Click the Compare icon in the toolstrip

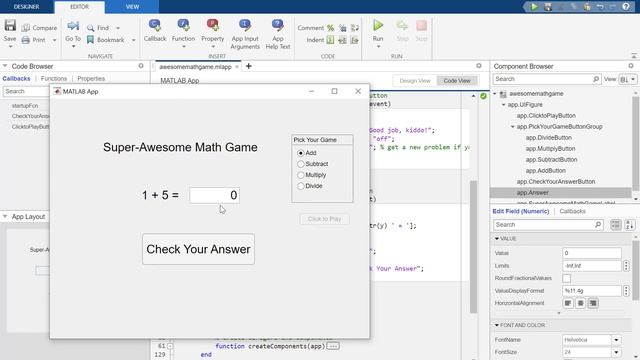pyautogui.click(x=26, y=28)
